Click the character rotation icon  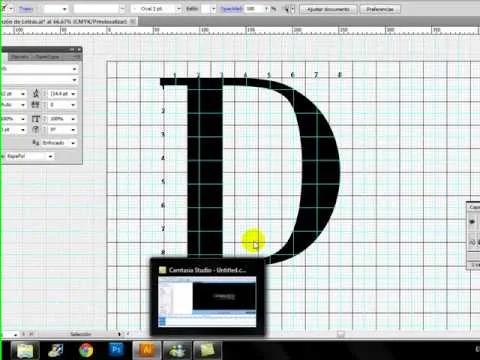[36, 130]
